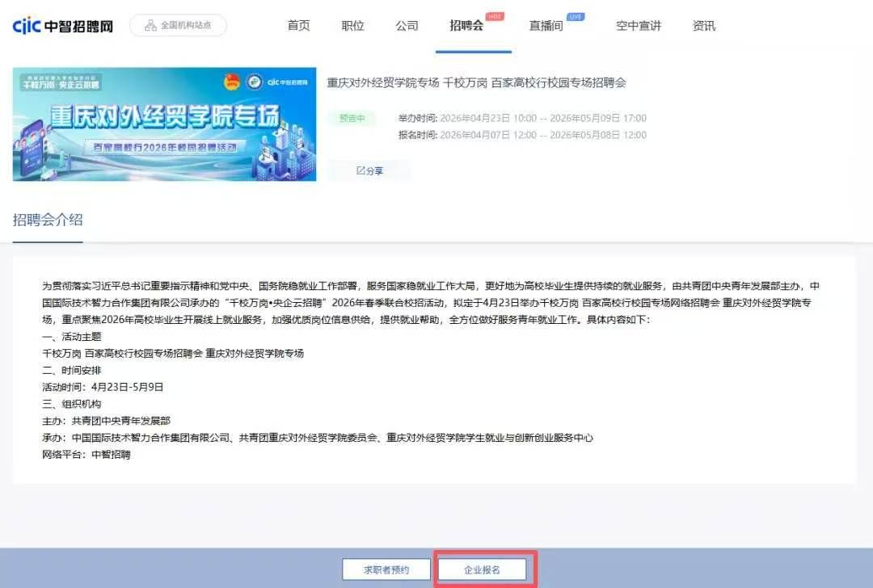Open the 全国机构站点 site selector

pyautogui.click(x=178, y=25)
